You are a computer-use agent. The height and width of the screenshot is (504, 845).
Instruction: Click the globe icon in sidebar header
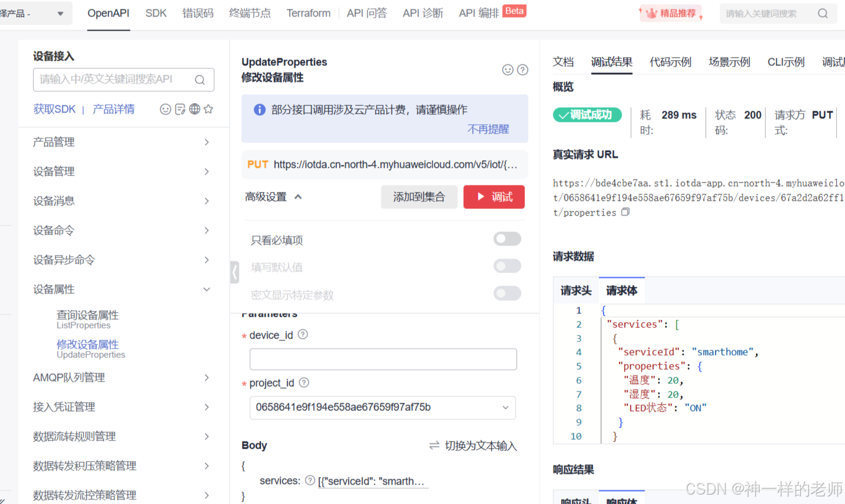(x=194, y=109)
